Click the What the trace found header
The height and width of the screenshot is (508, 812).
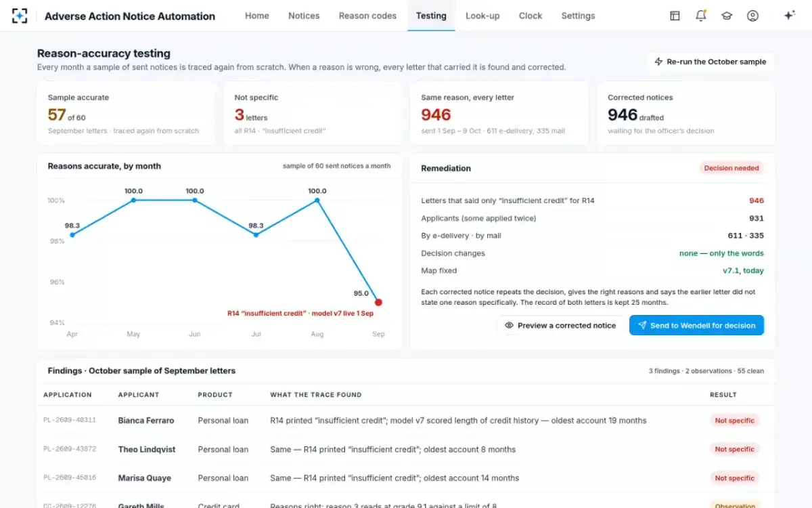tap(316, 395)
